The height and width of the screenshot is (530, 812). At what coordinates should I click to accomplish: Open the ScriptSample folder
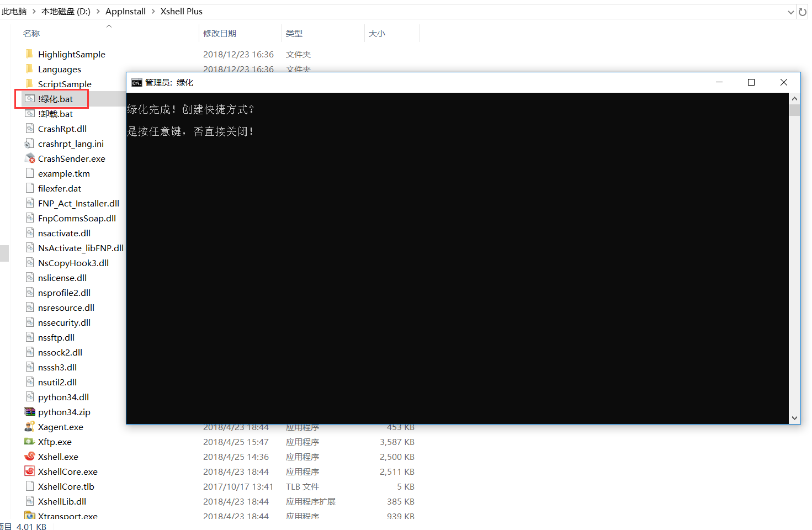[64, 84]
